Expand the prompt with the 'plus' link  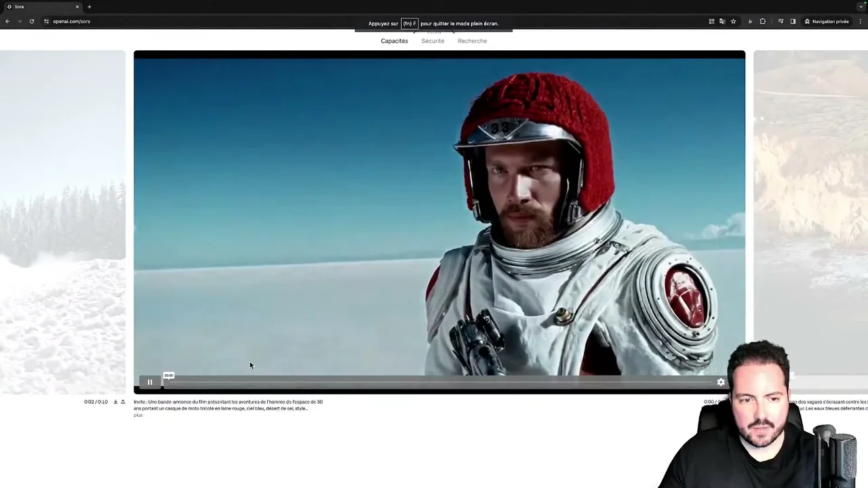138,415
